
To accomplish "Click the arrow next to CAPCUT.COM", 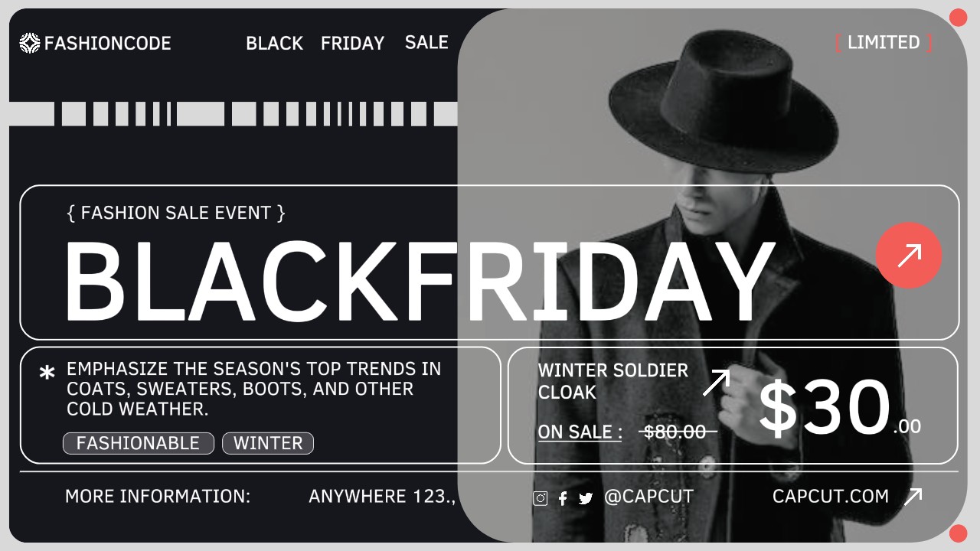I will click(x=913, y=497).
